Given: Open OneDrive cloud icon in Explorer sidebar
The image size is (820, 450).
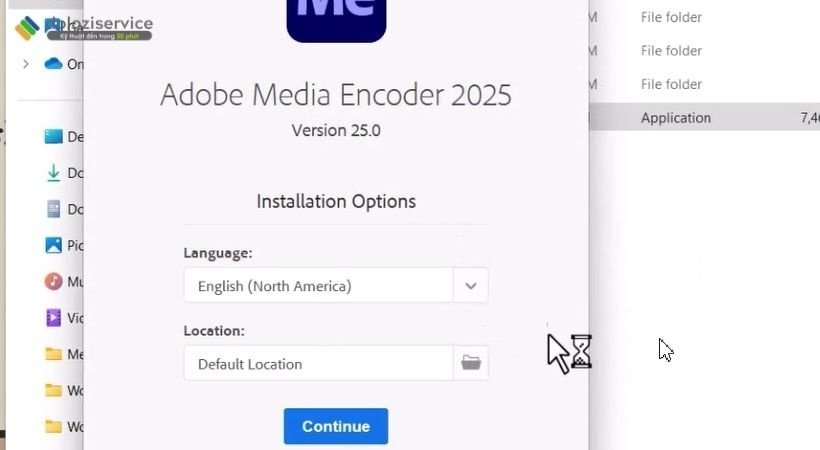Looking at the screenshot, I should click(x=53, y=64).
